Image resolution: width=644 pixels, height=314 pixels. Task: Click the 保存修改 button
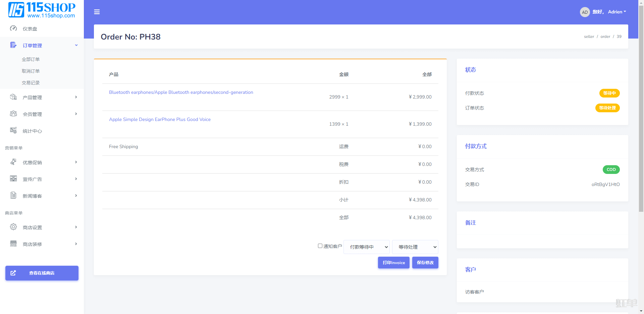point(425,263)
